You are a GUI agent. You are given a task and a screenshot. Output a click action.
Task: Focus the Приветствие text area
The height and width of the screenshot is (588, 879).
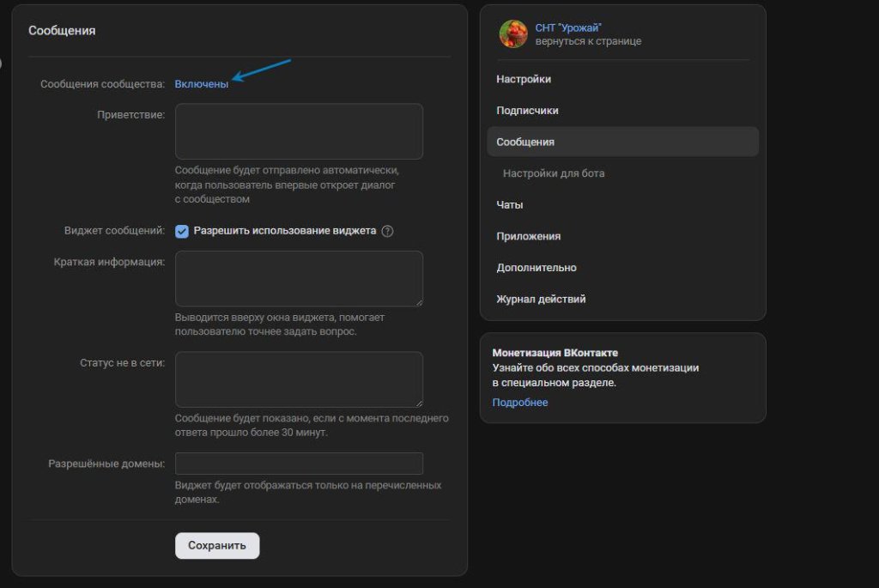click(299, 131)
